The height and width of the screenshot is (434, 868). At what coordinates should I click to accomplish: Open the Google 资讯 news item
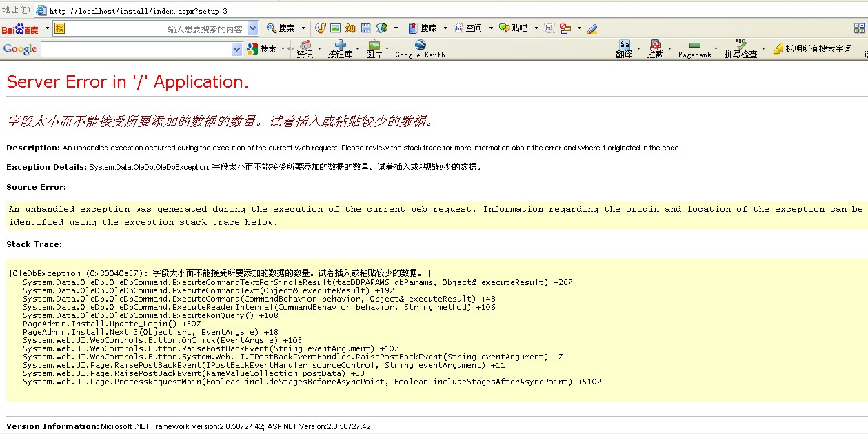point(305,49)
